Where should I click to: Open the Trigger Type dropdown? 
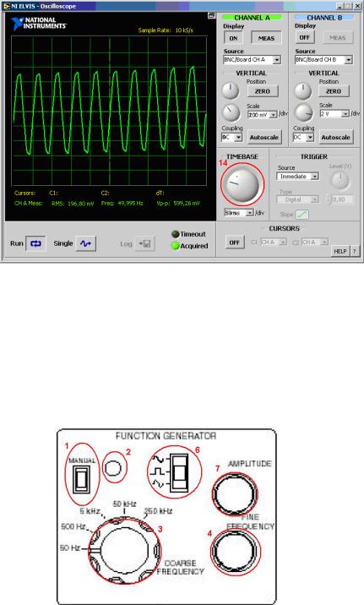pyautogui.click(x=315, y=199)
